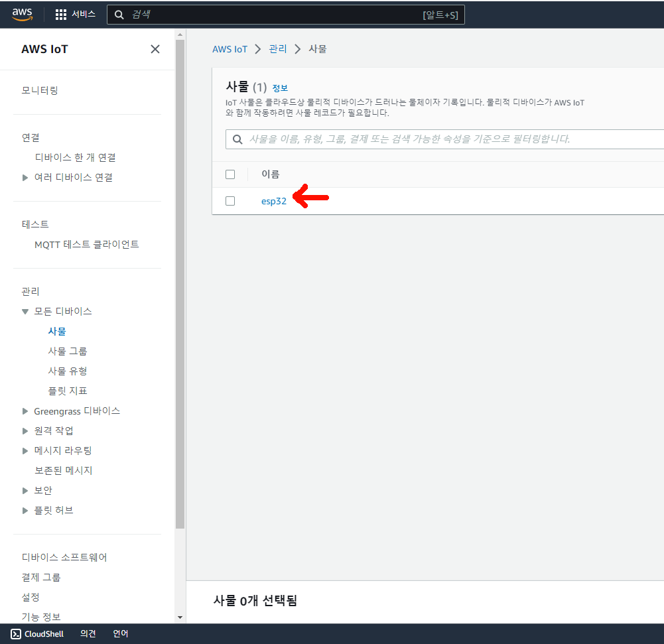Open the esp32 thing link
Screen dimensions: 664x644
coord(273,201)
